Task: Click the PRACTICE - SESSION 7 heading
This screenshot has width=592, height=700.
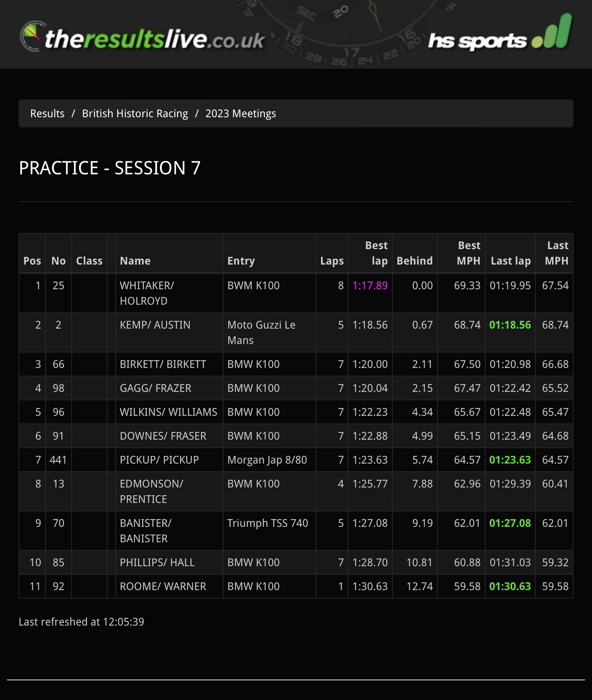Action: pos(110,168)
